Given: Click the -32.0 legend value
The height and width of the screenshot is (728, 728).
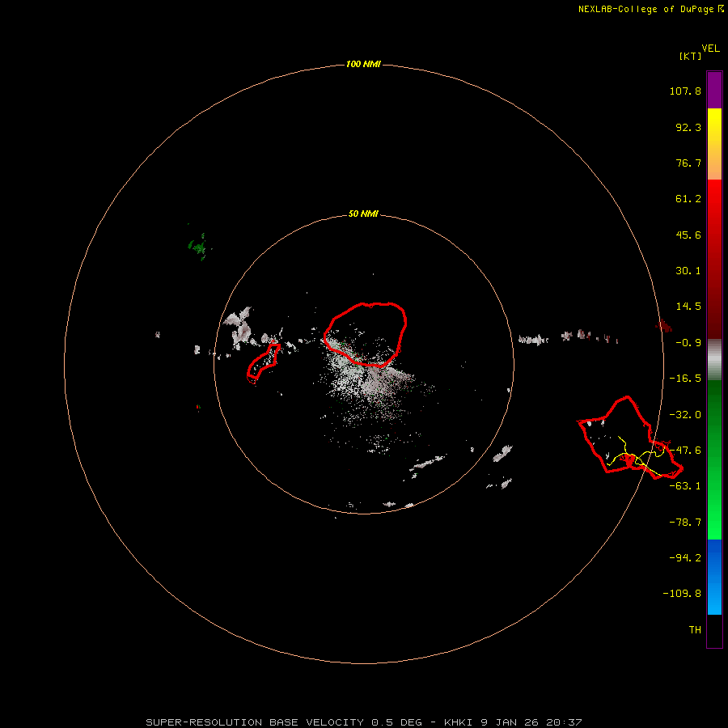Looking at the screenshot, I should point(685,415).
